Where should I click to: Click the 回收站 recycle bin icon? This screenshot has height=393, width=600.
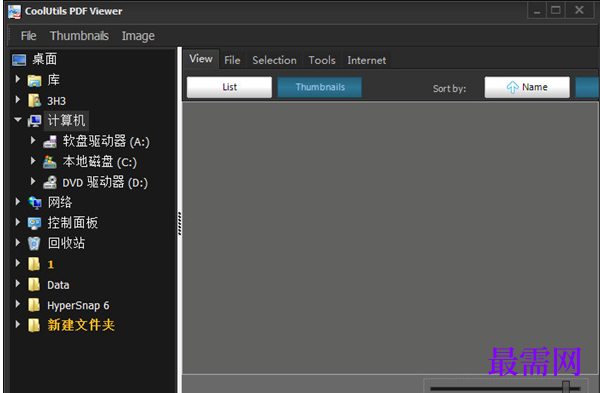click(x=34, y=243)
